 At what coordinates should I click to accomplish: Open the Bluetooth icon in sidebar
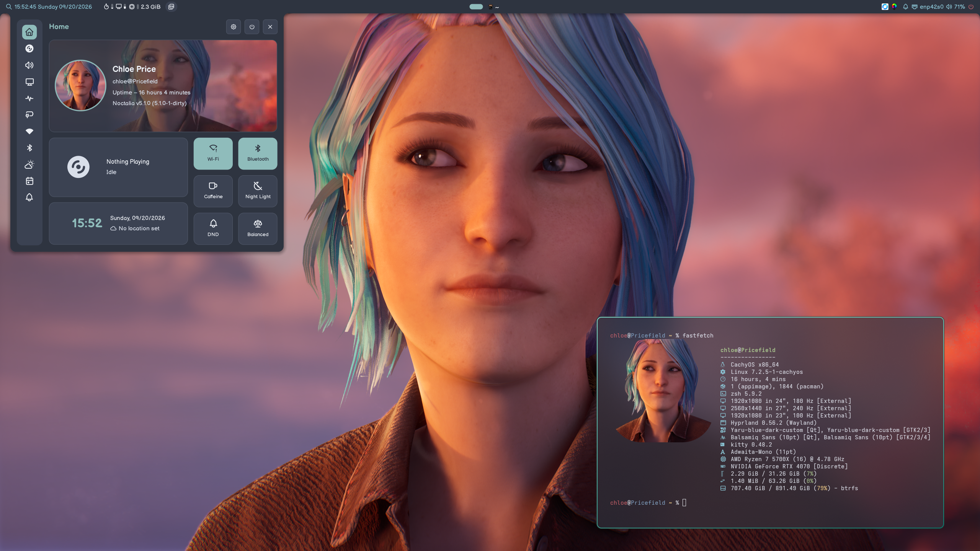tap(29, 148)
